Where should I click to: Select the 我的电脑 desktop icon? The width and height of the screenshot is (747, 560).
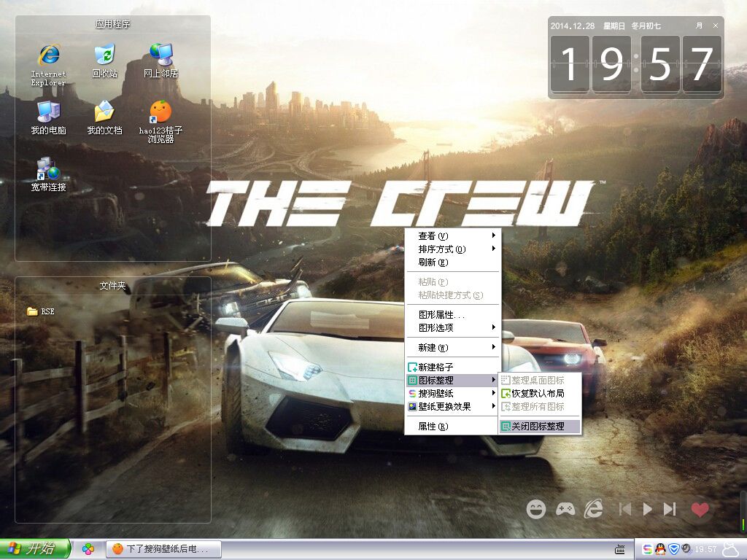click(49, 117)
